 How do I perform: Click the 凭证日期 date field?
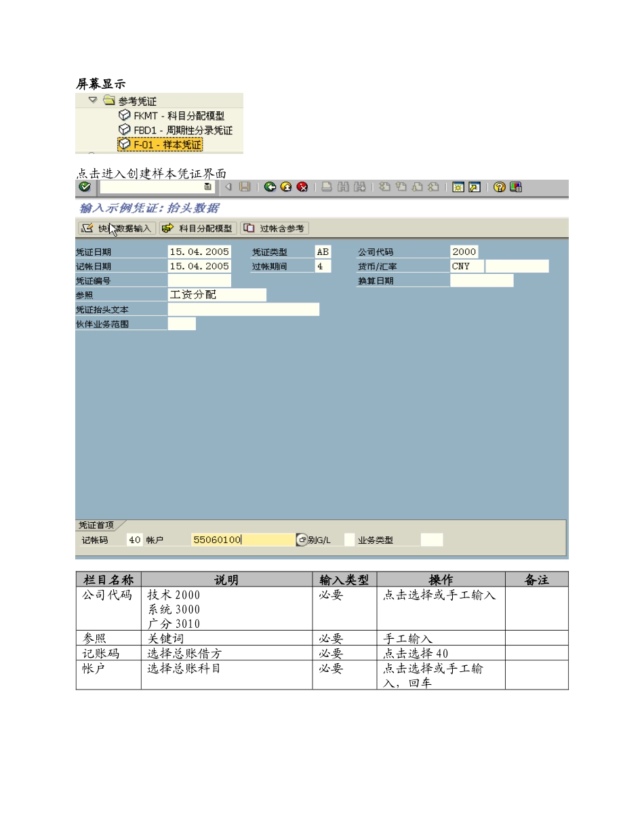pos(199,252)
